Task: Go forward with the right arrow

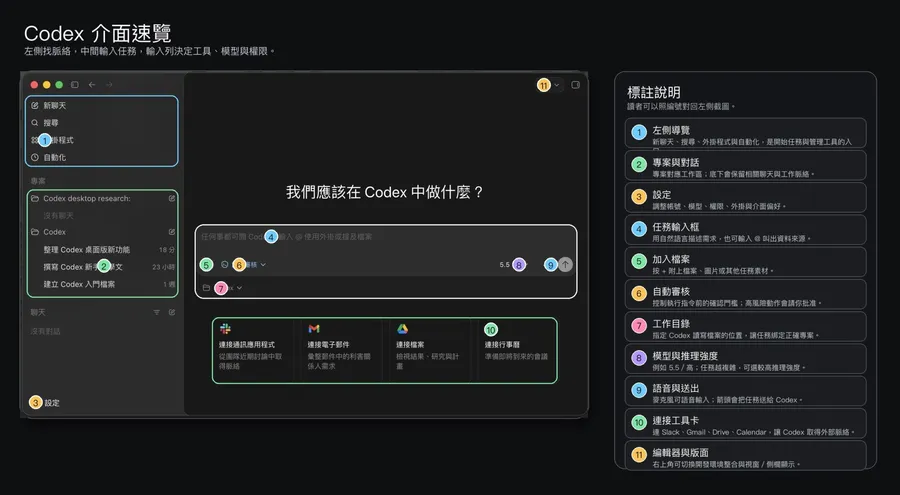Action: (x=109, y=85)
